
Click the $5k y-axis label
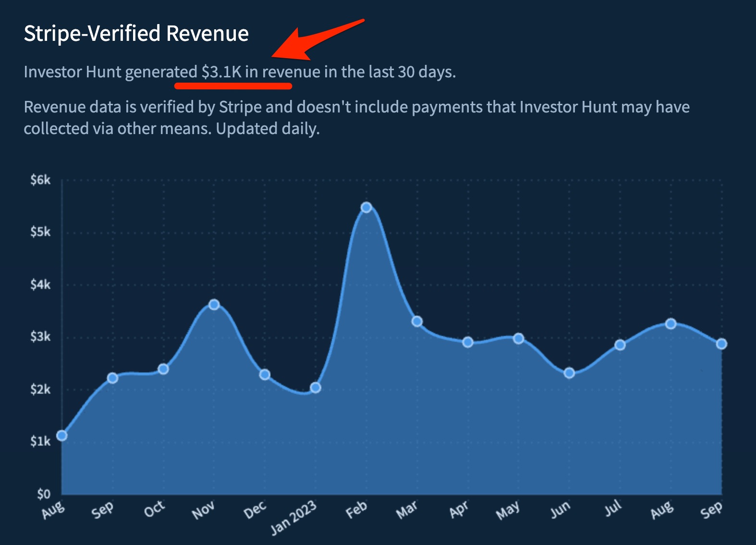point(40,232)
